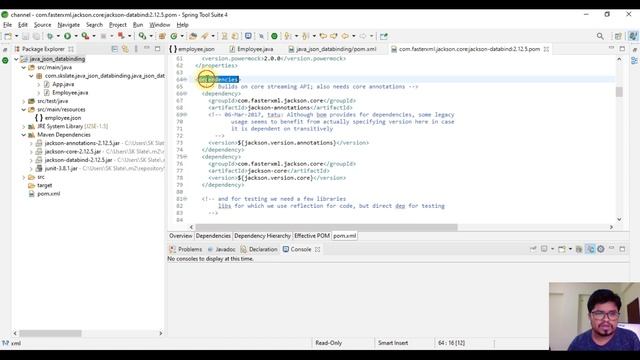Screen dimensions: 640x360
Task: Maximize the Package Explorer panel
Action: 158,49
